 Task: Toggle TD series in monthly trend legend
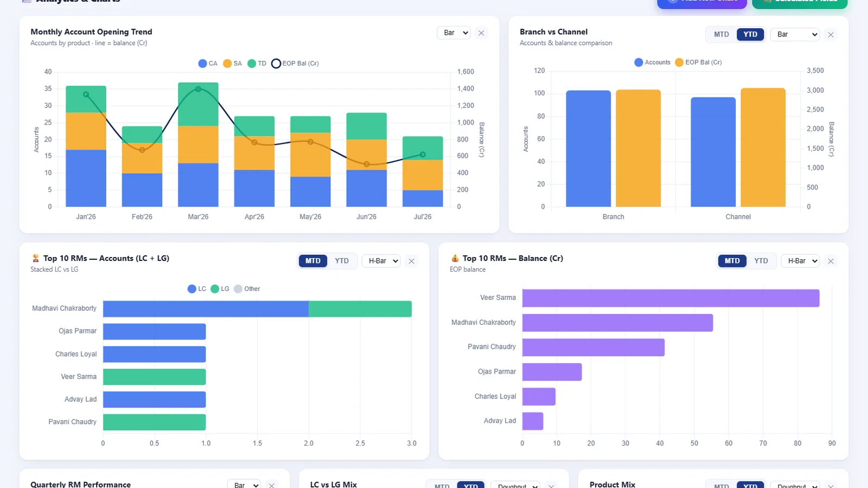click(257, 63)
